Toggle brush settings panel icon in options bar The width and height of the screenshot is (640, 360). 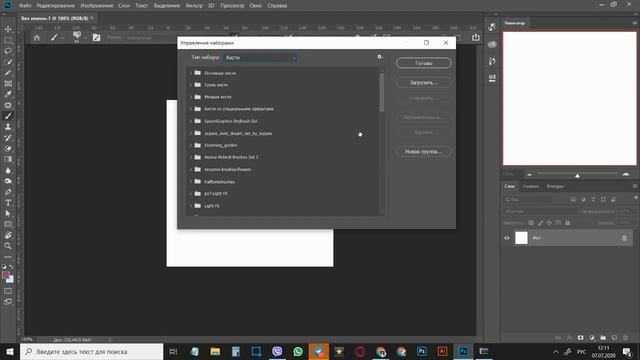tap(96, 38)
